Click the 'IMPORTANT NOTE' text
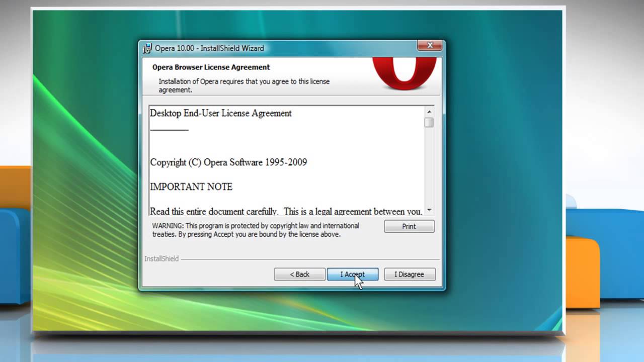This screenshot has width=644, height=362. tap(191, 187)
